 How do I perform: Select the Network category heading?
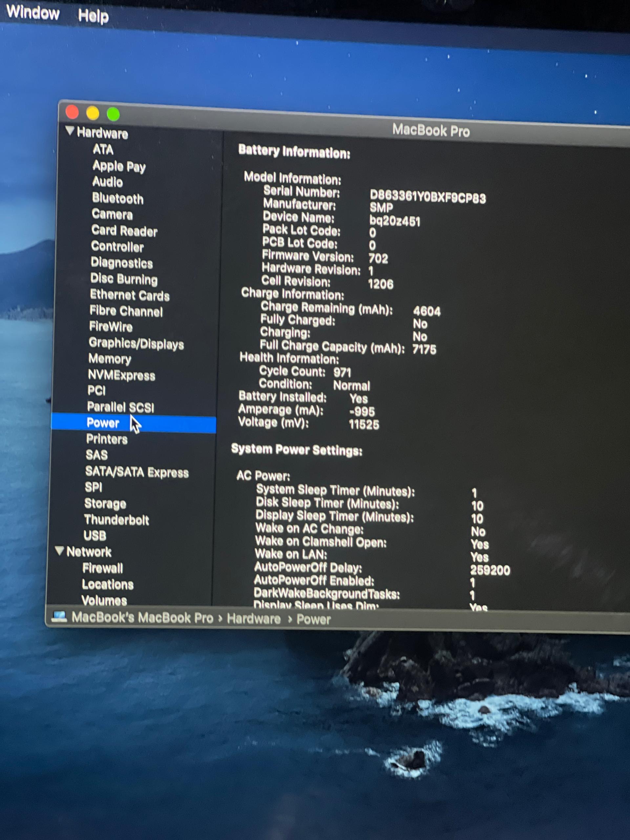click(89, 552)
